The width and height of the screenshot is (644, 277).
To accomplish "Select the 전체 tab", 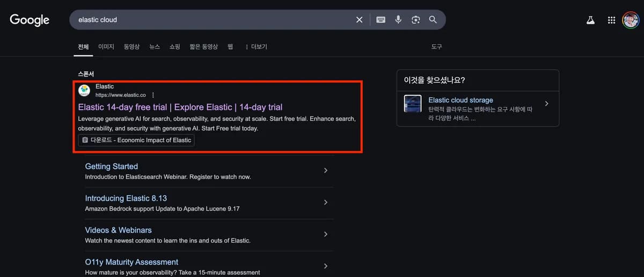I will point(83,47).
